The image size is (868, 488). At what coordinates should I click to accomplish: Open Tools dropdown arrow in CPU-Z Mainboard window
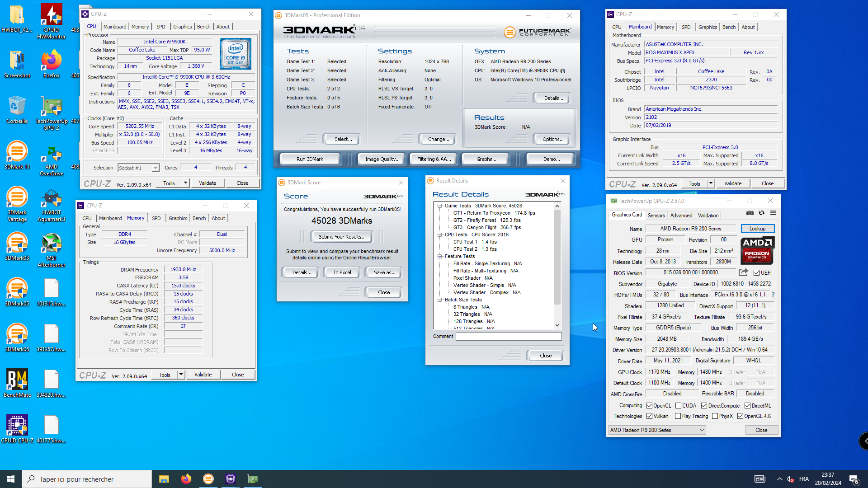coord(711,183)
